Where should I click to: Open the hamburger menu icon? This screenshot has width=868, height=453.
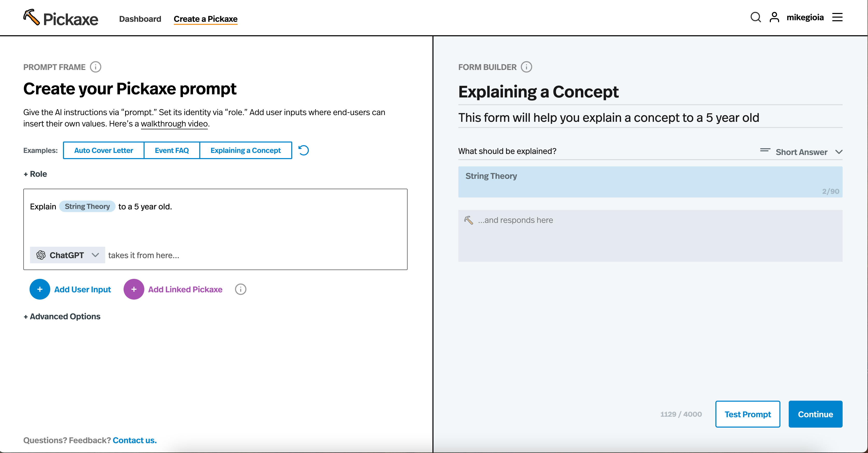pos(837,17)
